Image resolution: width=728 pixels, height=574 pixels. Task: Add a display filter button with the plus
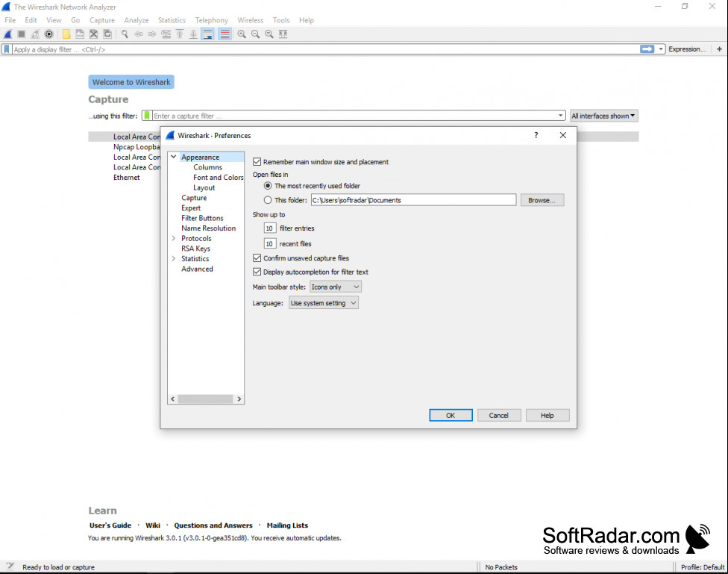click(719, 49)
